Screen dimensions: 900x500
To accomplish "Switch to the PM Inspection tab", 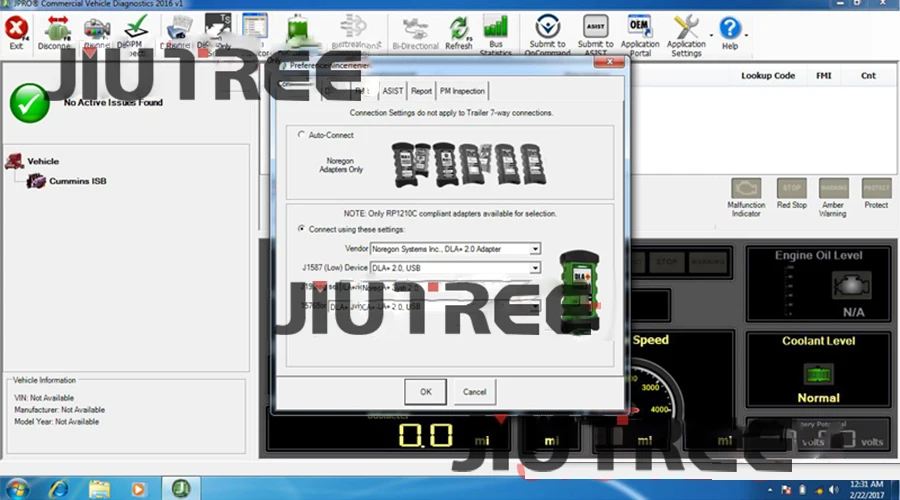I will (x=462, y=91).
